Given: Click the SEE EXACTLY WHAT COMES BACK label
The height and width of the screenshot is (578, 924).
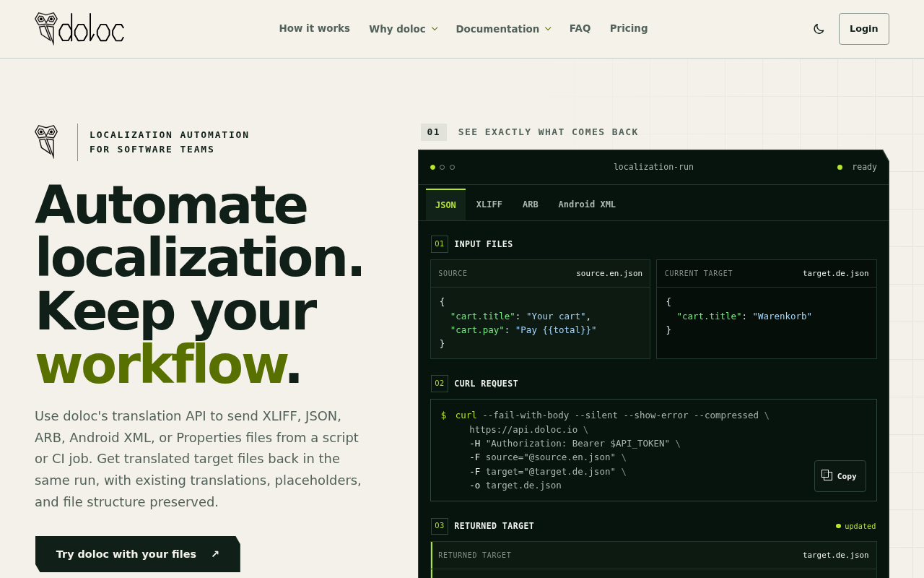Looking at the screenshot, I should click(x=549, y=132).
